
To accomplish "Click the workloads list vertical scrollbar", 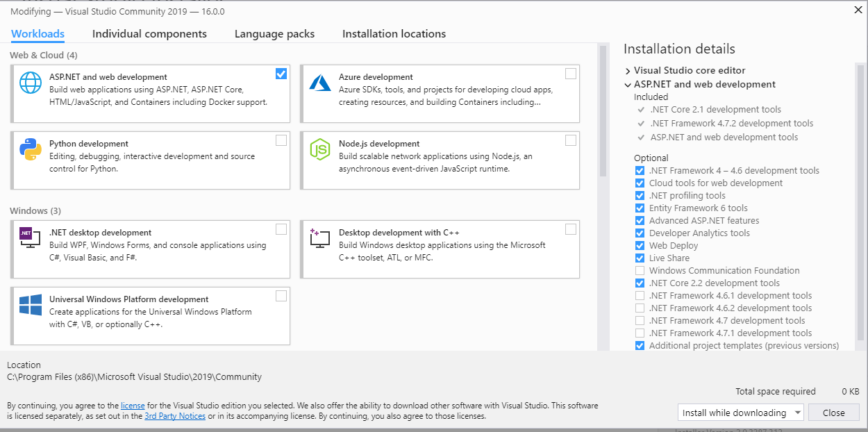I will click(x=603, y=111).
